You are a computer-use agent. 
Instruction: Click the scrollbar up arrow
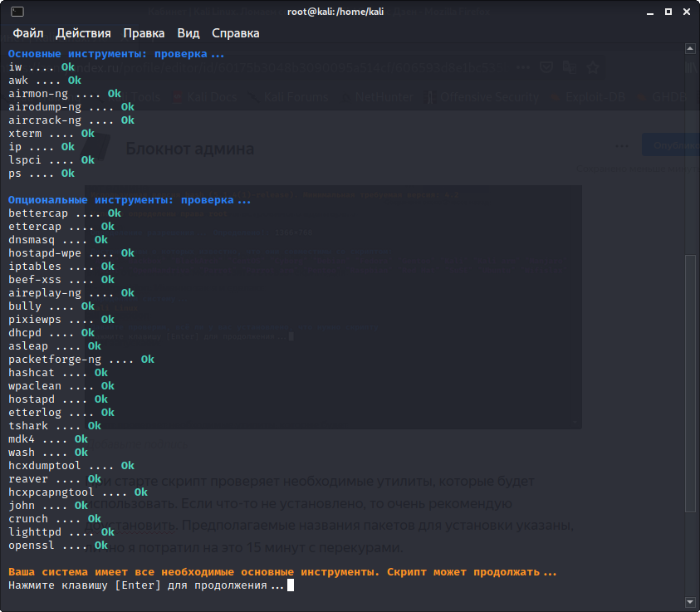click(690, 48)
